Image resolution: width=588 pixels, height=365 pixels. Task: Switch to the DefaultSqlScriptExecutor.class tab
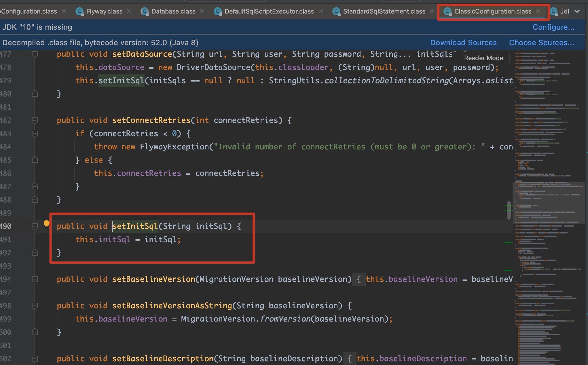click(x=269, y=12)
